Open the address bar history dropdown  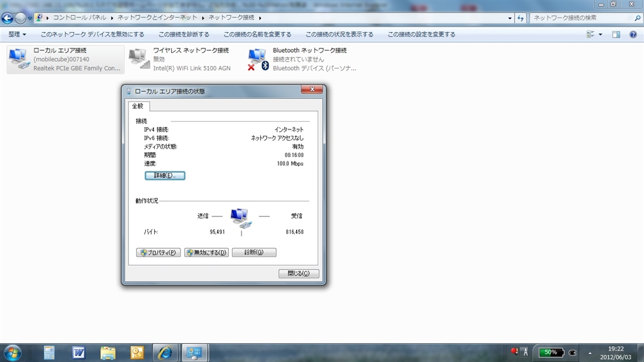[x=509, y=18]
